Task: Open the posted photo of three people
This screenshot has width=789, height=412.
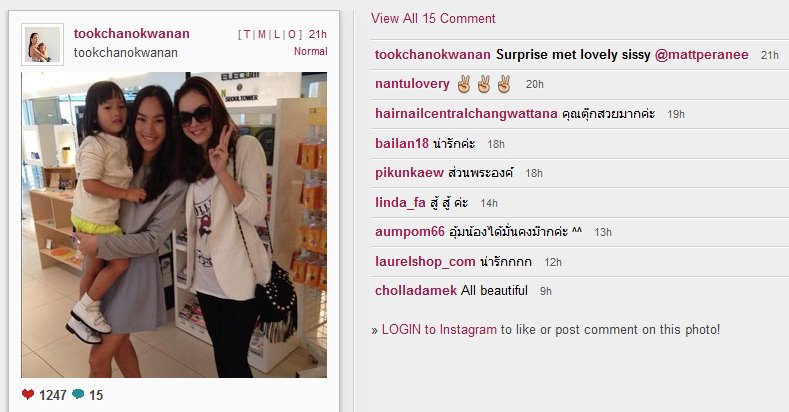Action: [x=174, y=225]
